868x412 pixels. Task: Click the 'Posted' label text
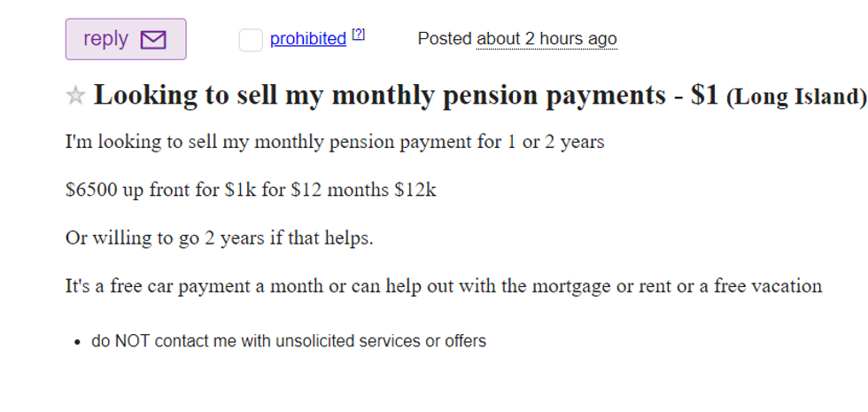[x=445, y=39]
